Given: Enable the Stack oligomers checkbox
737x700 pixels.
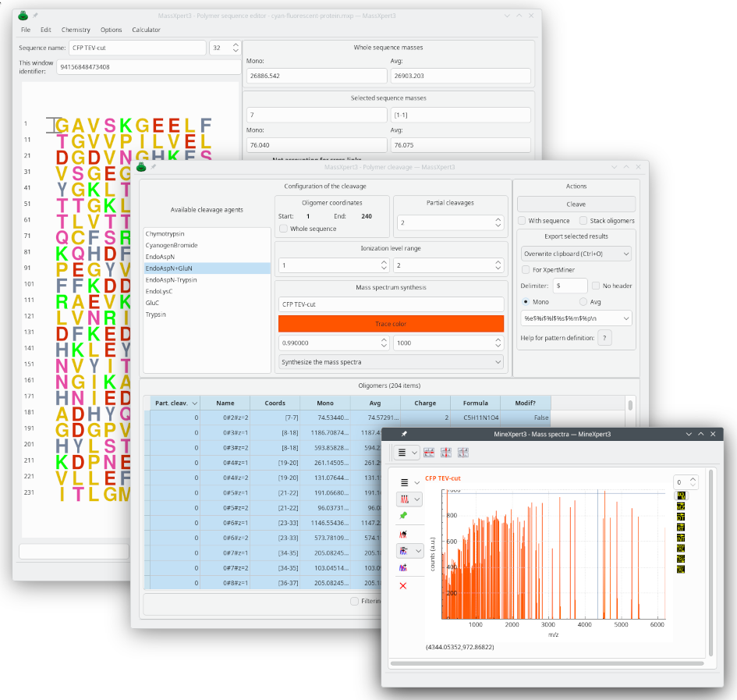Looking at the screenshot, I should tap(583, 221).
